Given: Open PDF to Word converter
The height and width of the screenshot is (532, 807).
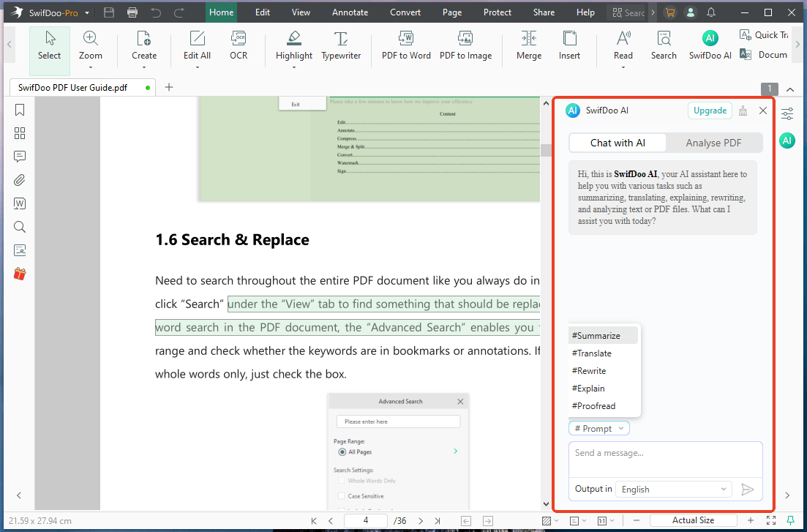Looking at the screenshot, I should tap(405, 45).
